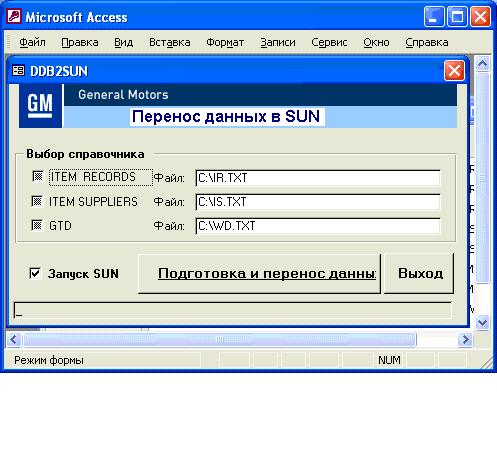The image size is (497, 466).
Task: Toggle the GTD checkbox
Action: [37, 225]
